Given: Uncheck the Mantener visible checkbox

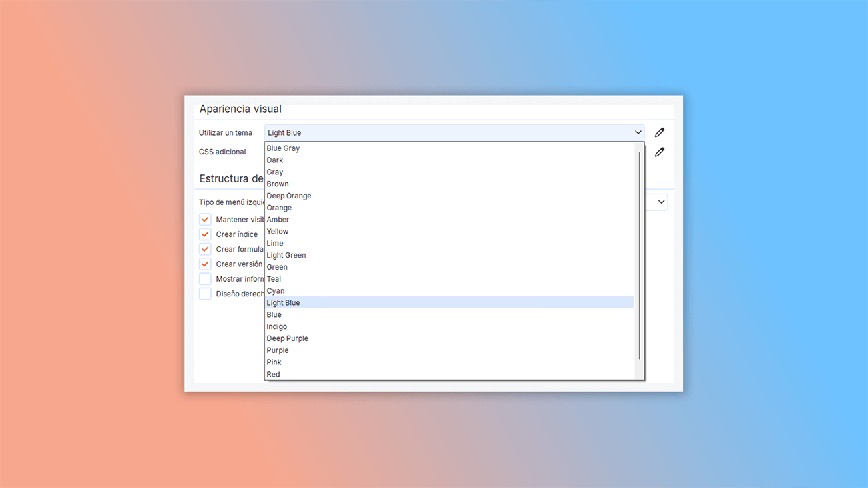Looking at the screenshot, I should click(x=205, y=219).
